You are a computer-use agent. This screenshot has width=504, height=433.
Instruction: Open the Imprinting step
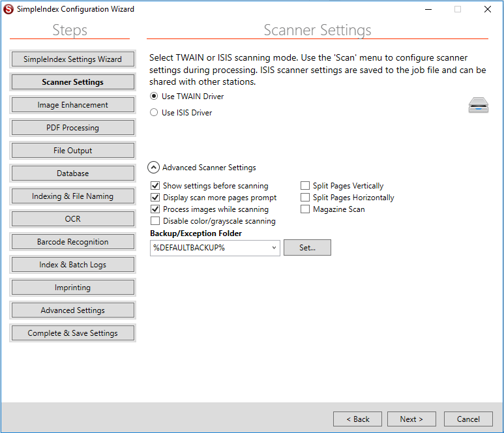click(72, 288)
